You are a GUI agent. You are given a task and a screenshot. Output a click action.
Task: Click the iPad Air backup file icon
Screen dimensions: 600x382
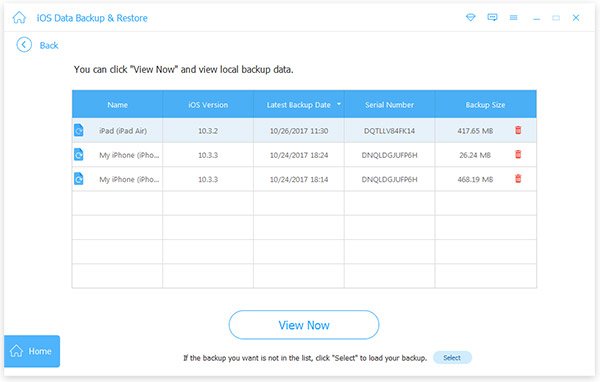[78, 130]
